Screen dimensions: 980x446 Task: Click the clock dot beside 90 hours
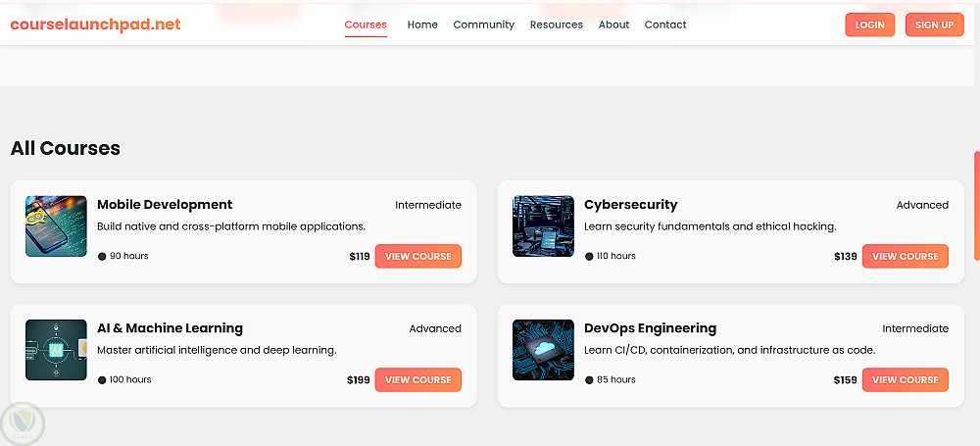[102, 257]
